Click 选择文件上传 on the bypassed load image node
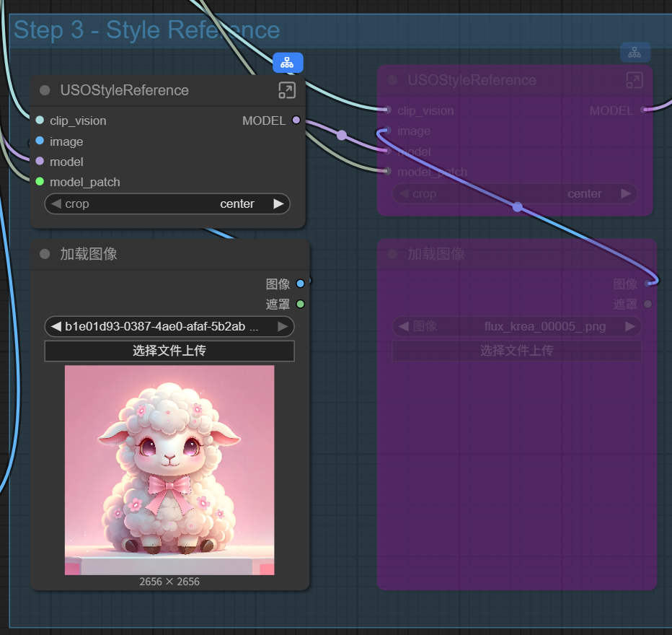This screenshot has width=672, height=635. [517, 351]
